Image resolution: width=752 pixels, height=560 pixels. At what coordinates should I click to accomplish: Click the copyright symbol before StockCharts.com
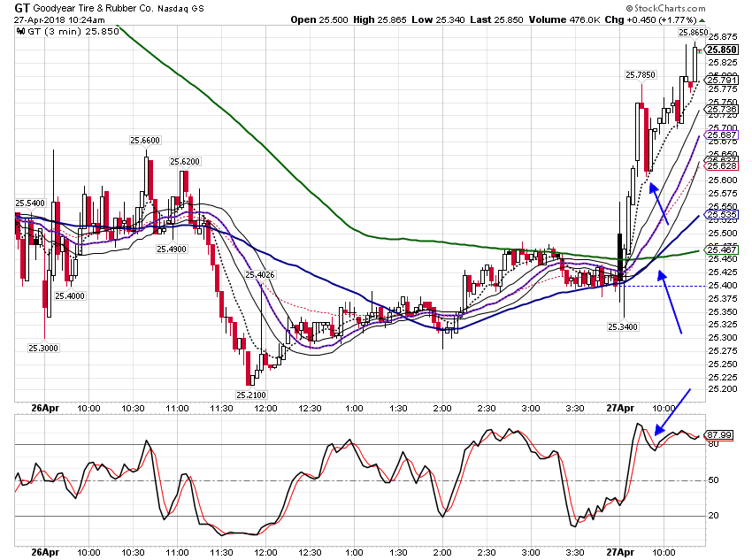click(629, 8)
